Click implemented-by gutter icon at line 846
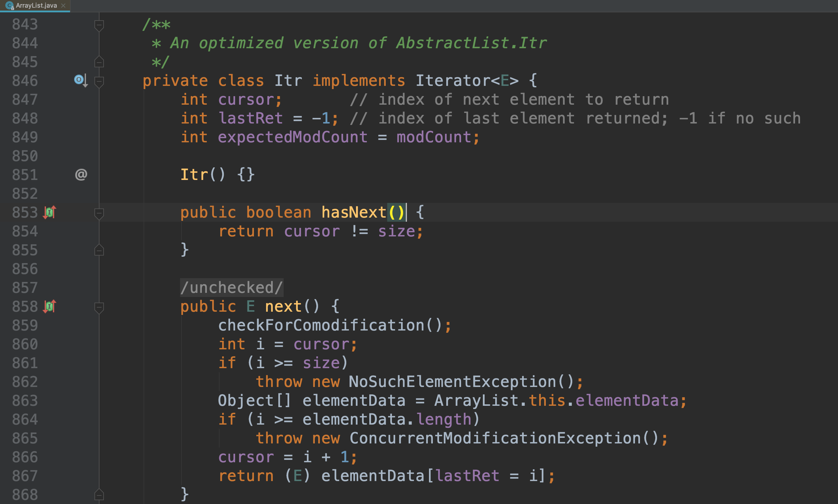Viewport: 838px width, 504px height. pyautogui.click(x=81, y=80)
